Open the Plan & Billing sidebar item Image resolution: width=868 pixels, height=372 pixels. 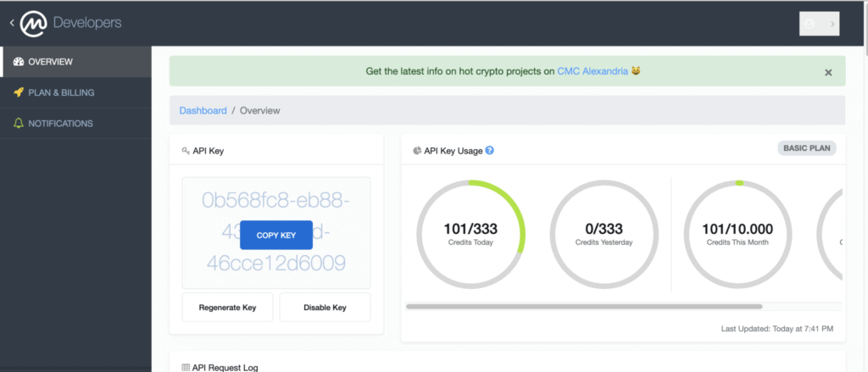[x=75, y=92]
